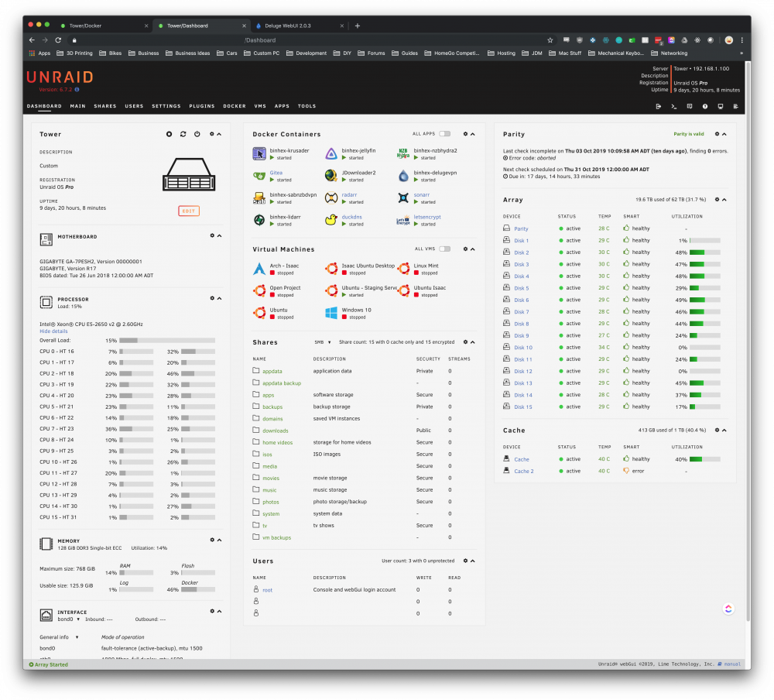This screenshot has height=700, width=774.
Task: Click the EDIT button in Tower panel
Action: tap(189, 211)
